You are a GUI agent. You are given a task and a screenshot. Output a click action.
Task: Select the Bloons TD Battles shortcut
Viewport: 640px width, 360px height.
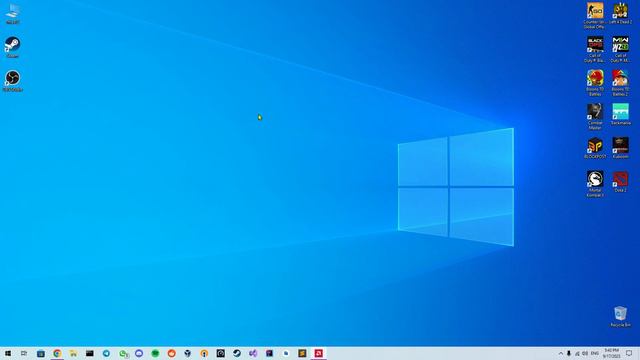point(595,83)
